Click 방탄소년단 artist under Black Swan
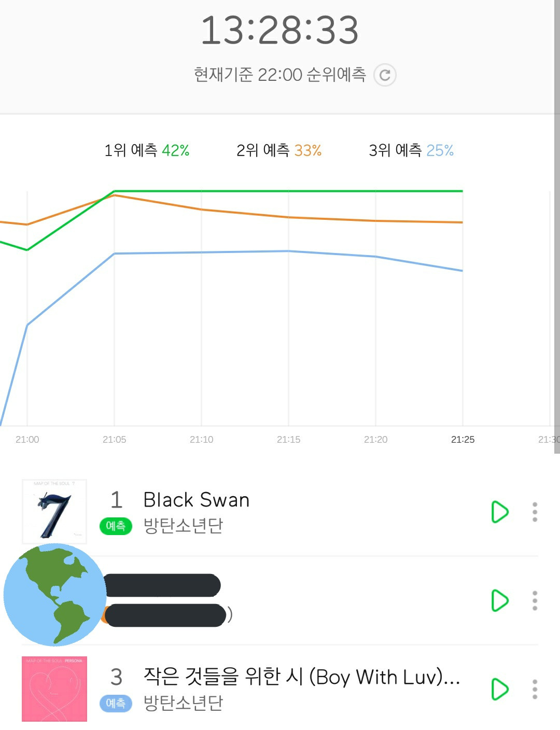Image resolution: width=560 pixels, height=730 pixels. pos(183,525)
